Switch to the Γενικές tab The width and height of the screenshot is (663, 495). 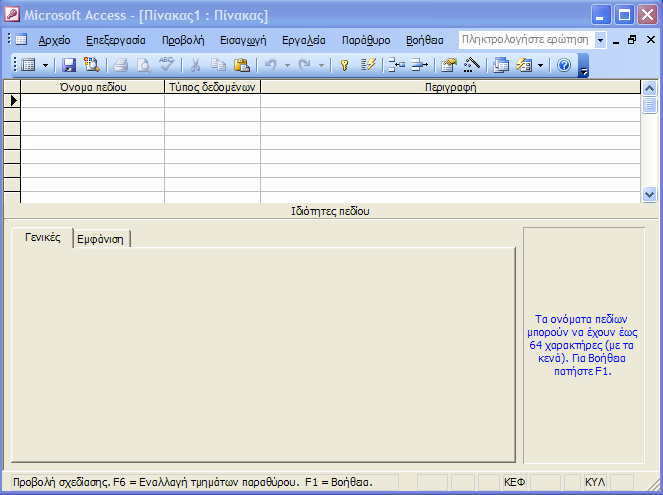coord(43,237)
